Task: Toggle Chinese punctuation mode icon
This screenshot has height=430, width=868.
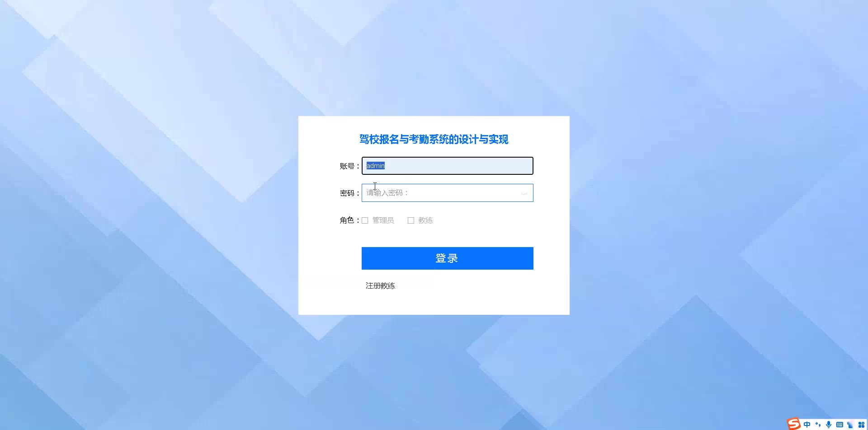Action: tap(818, 424)
